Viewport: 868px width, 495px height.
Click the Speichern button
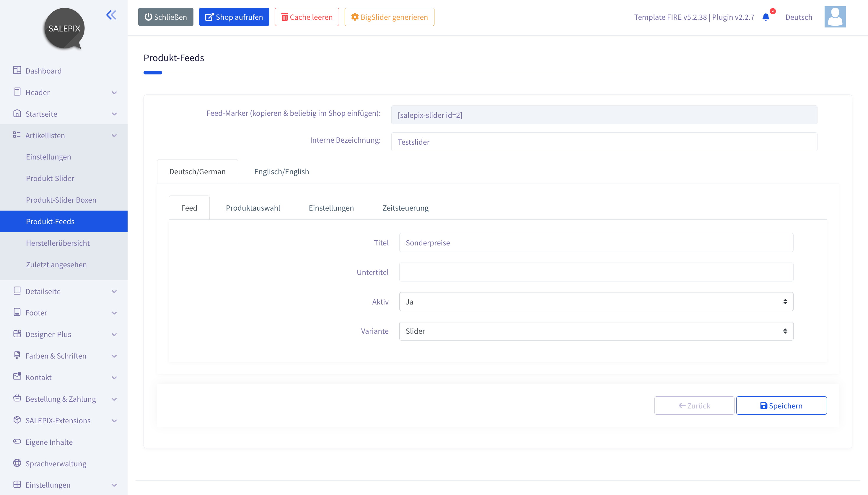(x=781, y=405)
